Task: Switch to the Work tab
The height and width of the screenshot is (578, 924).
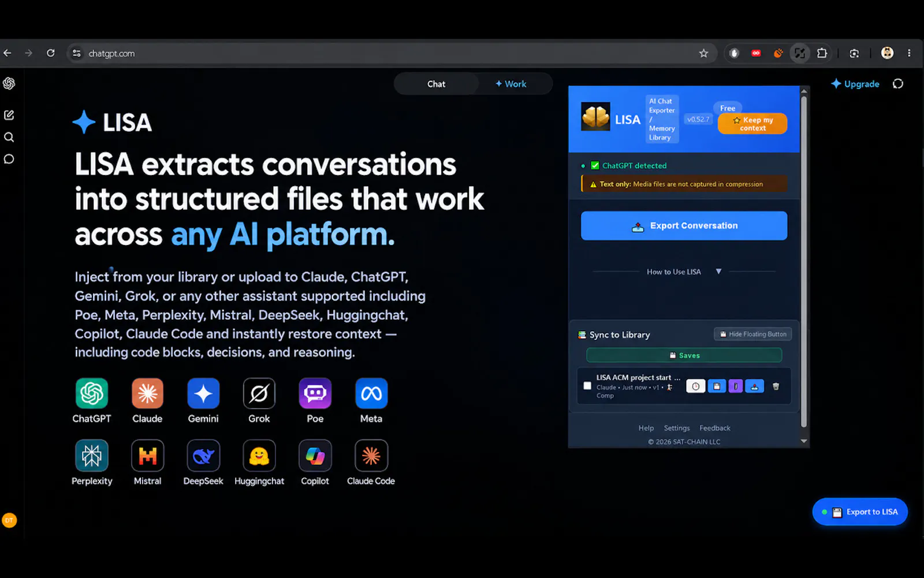Action: (511, 84)
